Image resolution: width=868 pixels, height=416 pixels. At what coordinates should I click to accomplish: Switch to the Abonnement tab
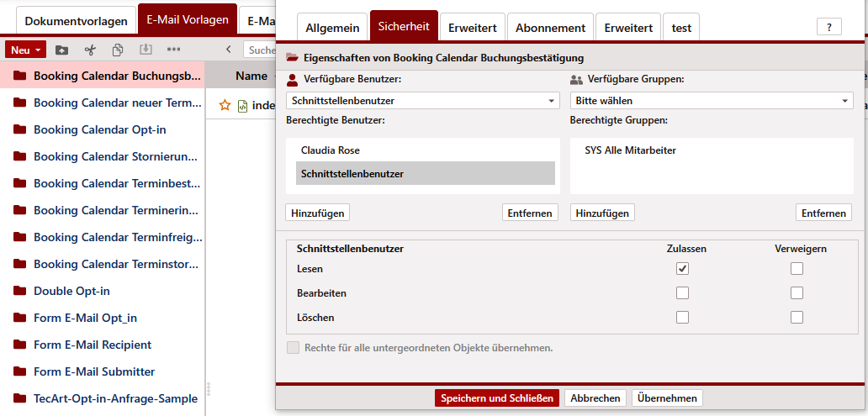coord(550,28)
